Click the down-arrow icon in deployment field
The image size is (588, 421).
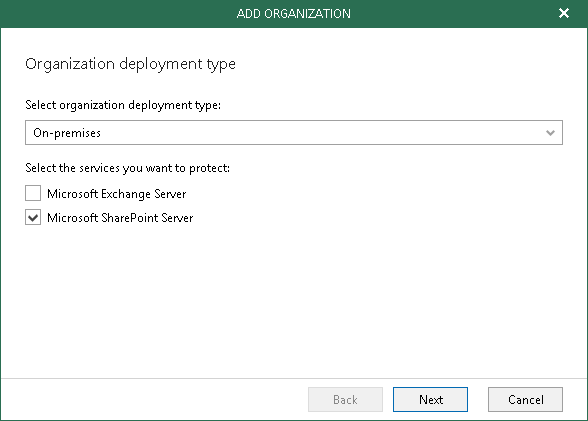[x=550, y=133]
